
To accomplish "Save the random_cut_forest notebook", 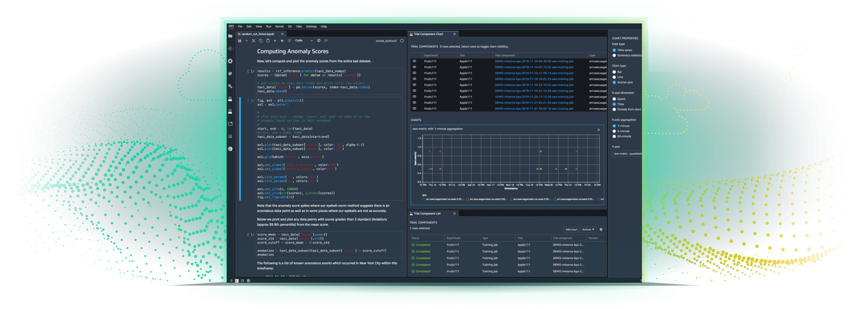I will click(x=239, y=40).
